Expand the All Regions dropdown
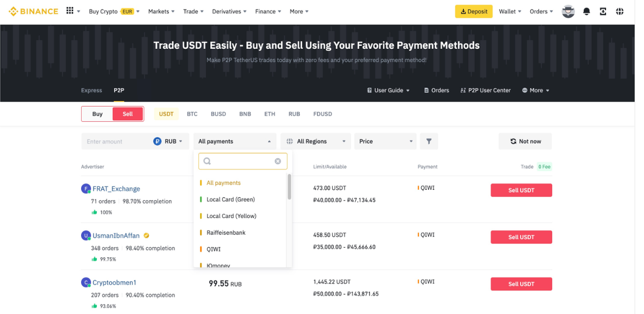 pyautogui.click(x=316, y=141)
